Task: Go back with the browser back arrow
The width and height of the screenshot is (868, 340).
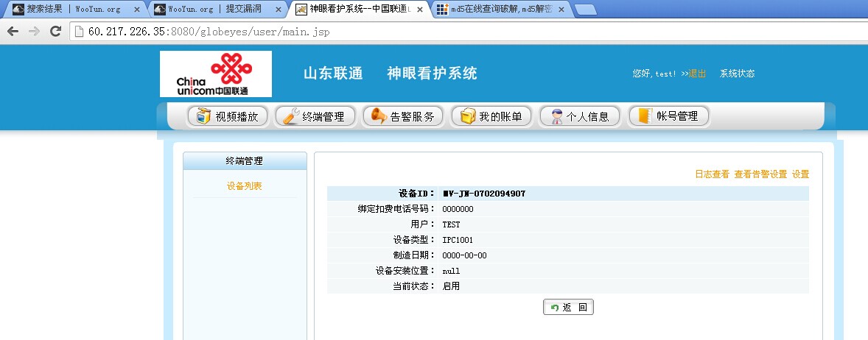Action: tap(13, 32)
